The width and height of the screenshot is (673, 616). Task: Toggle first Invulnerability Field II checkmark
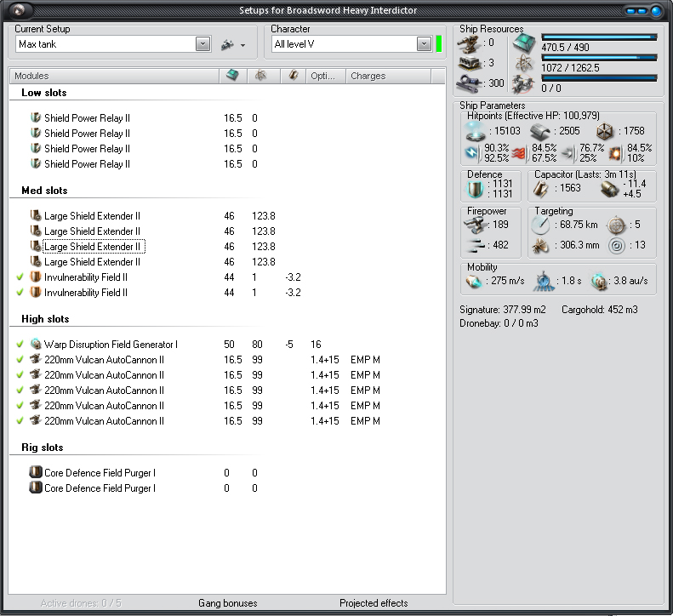(x=20, y=277)
